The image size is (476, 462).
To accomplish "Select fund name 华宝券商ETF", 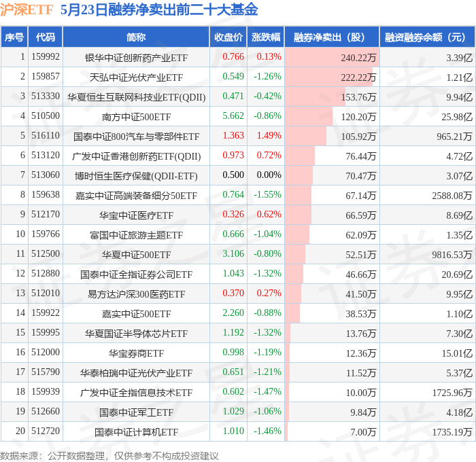I will [136, 353].
